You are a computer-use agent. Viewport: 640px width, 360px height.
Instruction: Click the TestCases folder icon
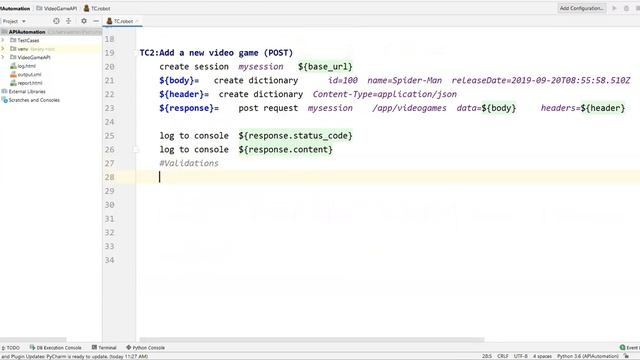pos(13,40)
